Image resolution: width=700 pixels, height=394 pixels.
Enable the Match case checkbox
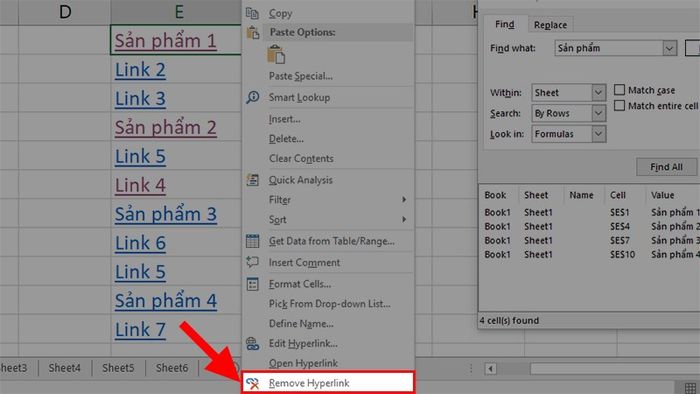[619, 90]
